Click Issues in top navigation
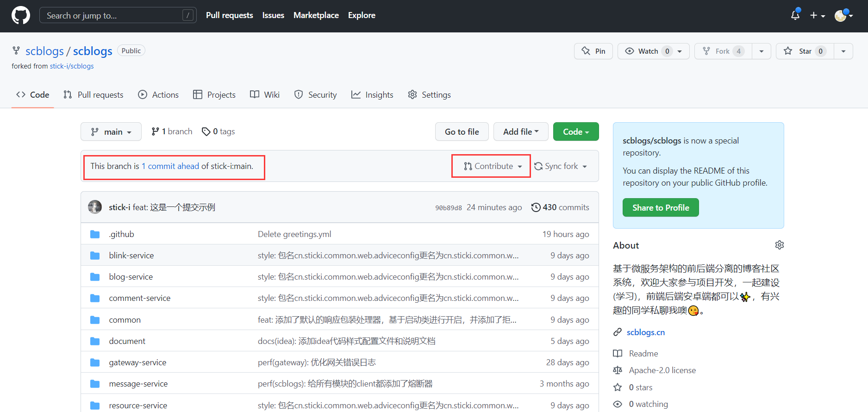868x412 pixels. [x=273, y=15]
